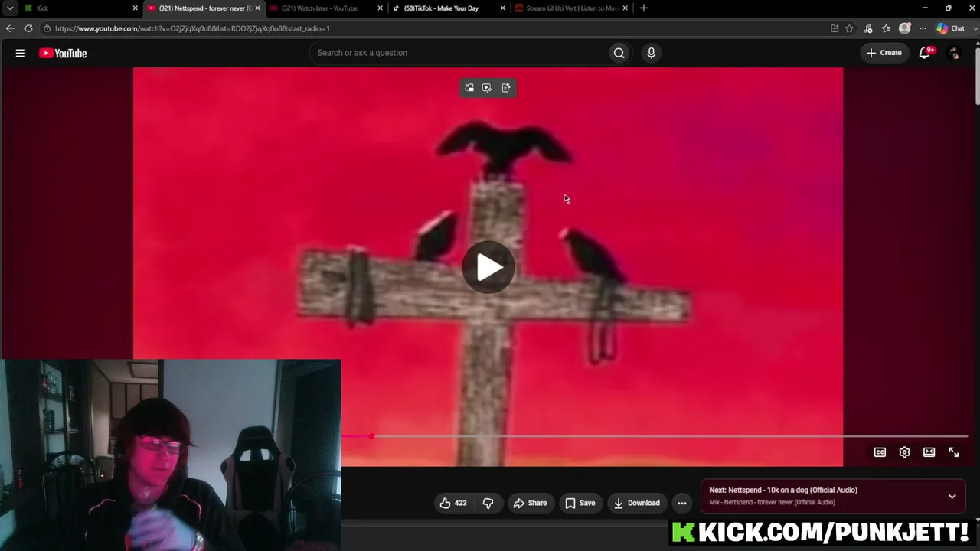The height and width of the screenshot is (551, 980).
Task: Open the YouTube guide hamburger menu
Action: pyautogui.click(x=21, y=53)
